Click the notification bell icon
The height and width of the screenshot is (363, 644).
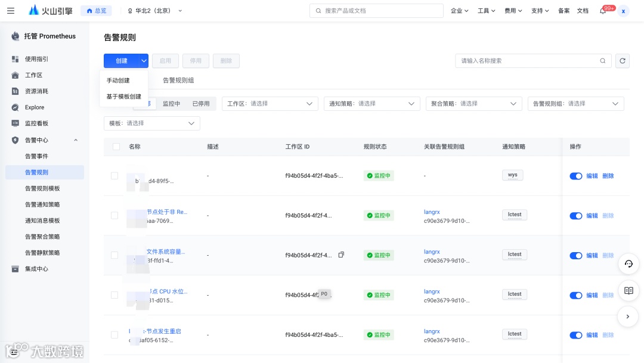tap(602, 11)
